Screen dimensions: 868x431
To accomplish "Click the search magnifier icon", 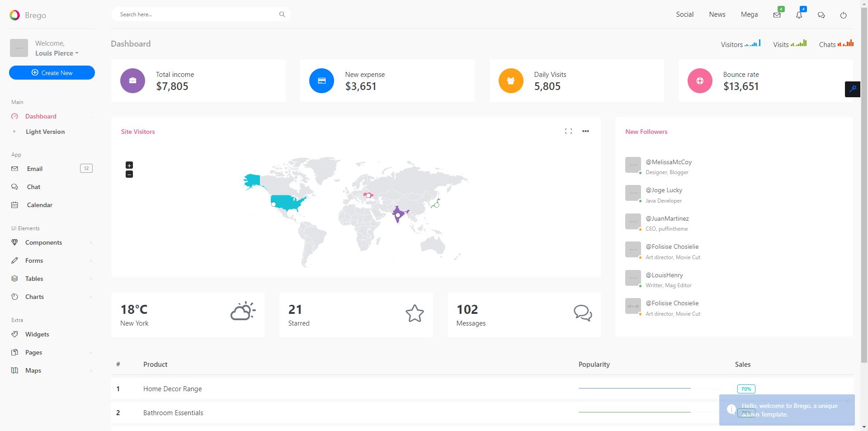I will tap(282, 14).
